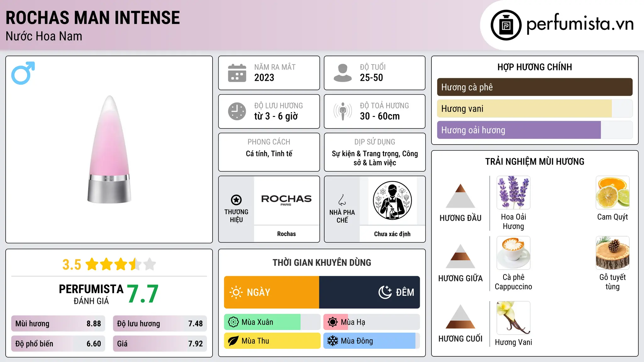Click the age range 25-50 value

click(x=371, y=78)
